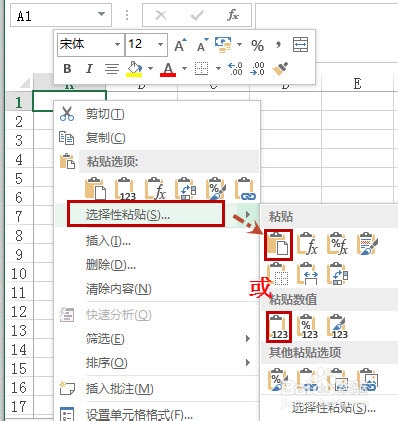Click Values 123 icon under 粘贴数值
This screenshot has height=421, width=398.
click(x=279, y=327)
